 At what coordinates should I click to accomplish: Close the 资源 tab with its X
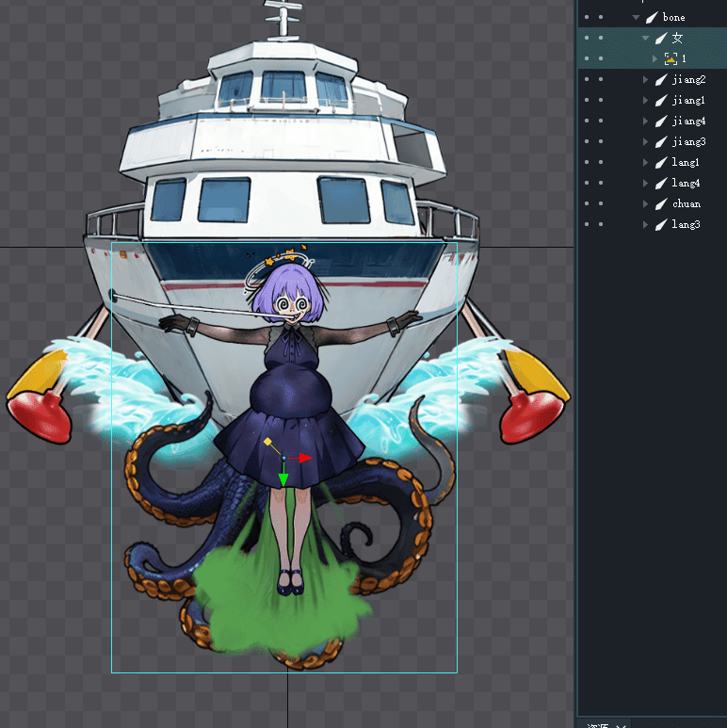point(621,725)
